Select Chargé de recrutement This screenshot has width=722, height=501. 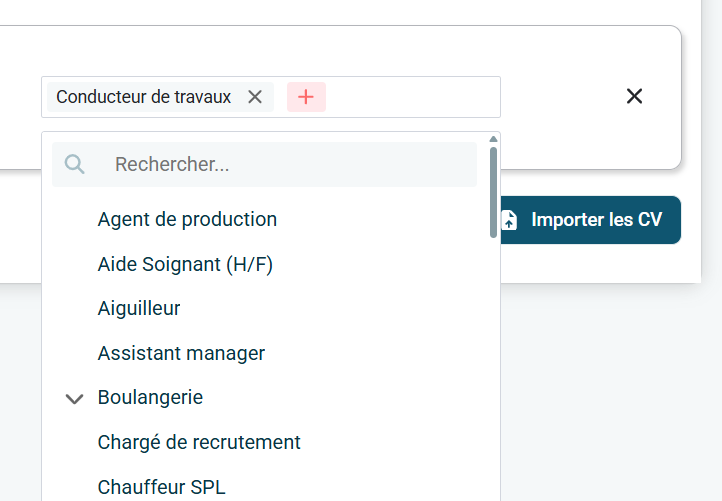(199, 443)
